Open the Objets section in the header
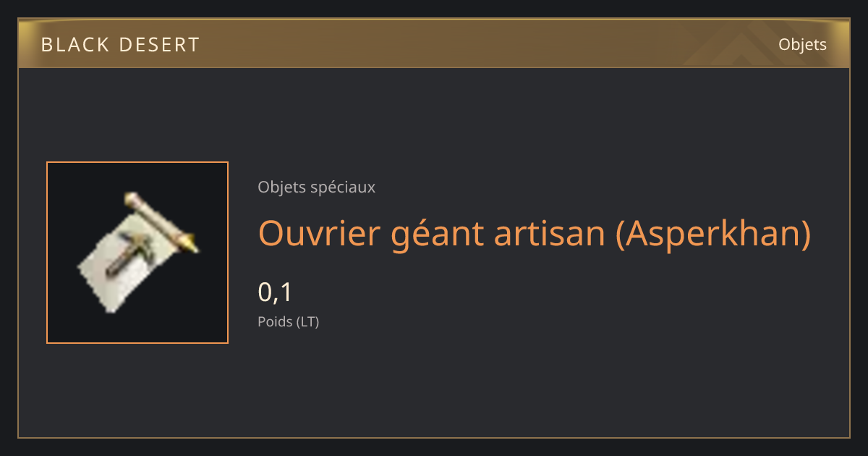 [802, 45]
